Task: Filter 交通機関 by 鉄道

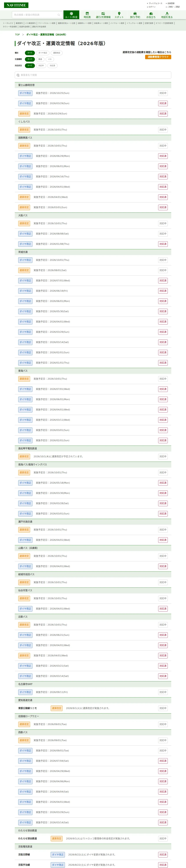Action: coord(40,59)
